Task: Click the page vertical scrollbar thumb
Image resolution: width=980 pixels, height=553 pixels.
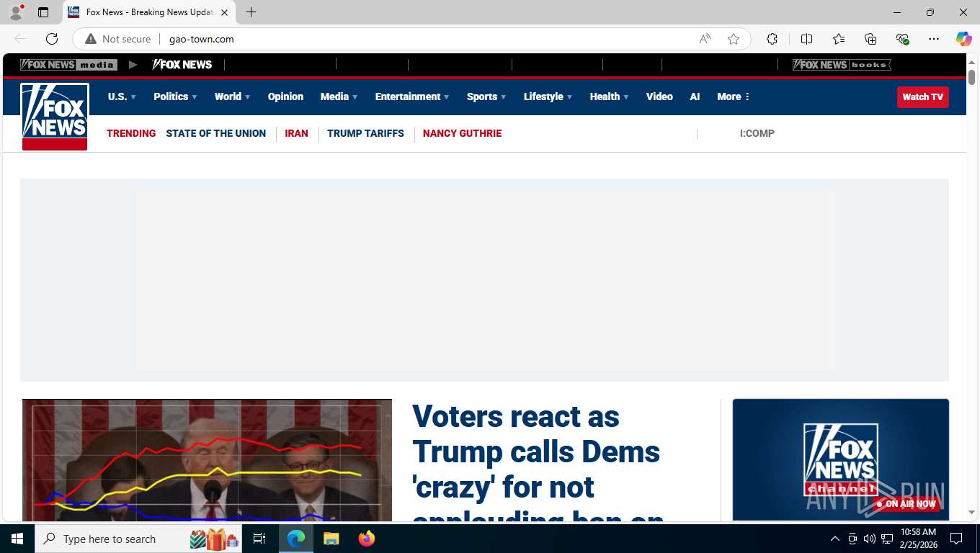Action: [x=971, y=77]
